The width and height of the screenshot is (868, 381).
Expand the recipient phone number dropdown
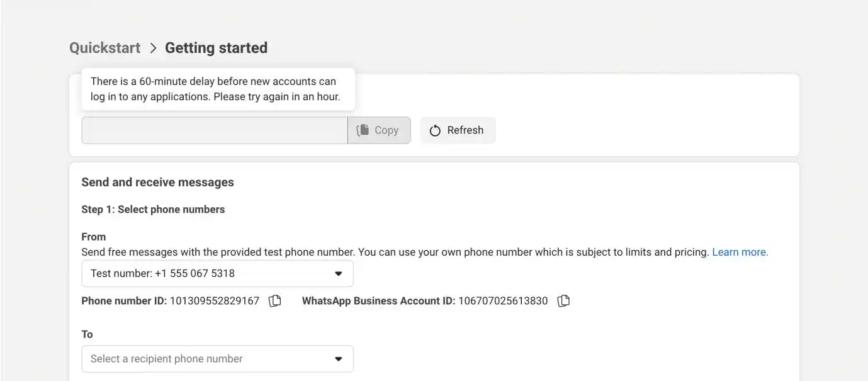tap(217, 359)
